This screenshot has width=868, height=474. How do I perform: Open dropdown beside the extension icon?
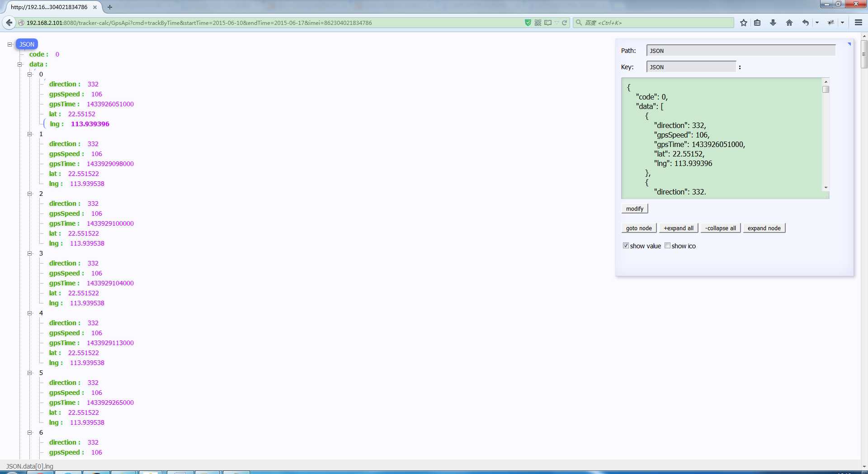[842, 23]
